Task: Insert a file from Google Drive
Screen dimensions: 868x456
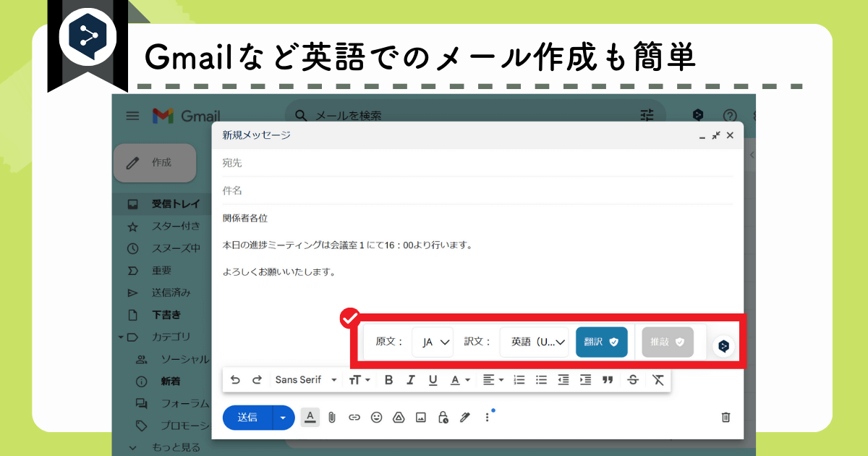Action: pyautogui.click(x=398, y=418)
